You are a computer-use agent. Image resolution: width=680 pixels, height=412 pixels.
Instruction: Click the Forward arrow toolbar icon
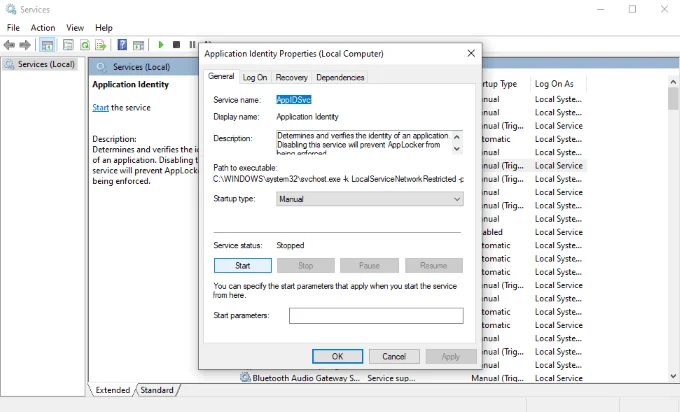[25, 45]
